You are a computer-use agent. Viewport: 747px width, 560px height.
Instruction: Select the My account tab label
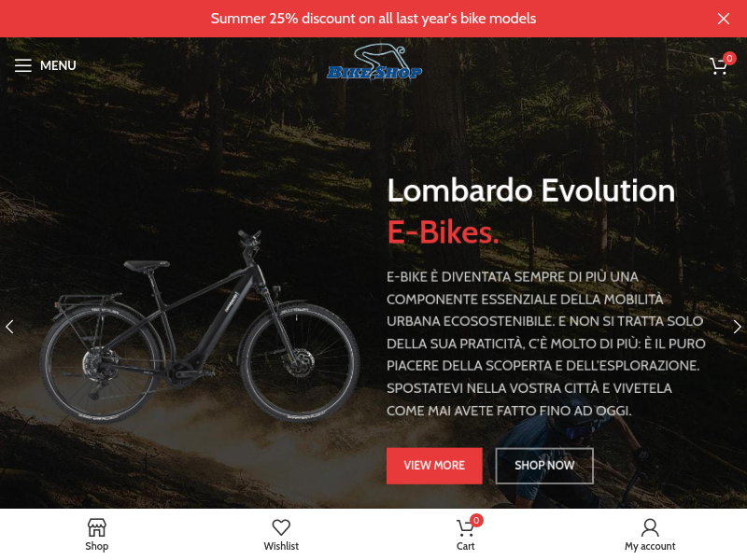coord(650,546)
